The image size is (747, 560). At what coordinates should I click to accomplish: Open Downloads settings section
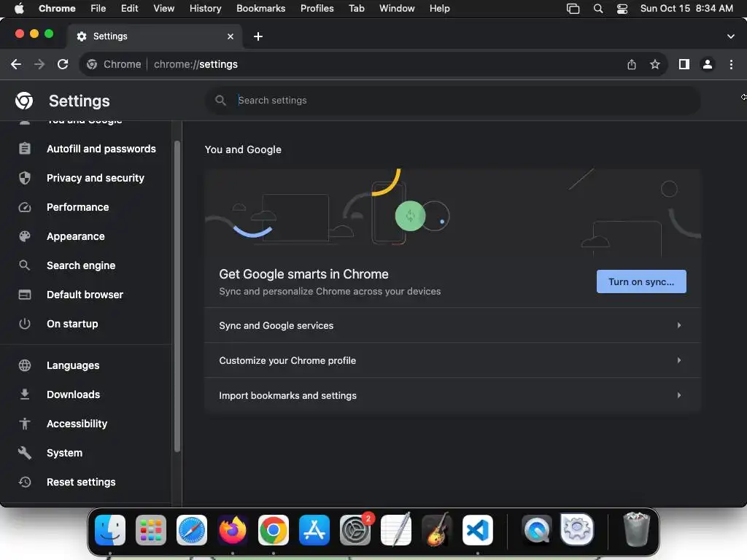[x=74, y=394]
